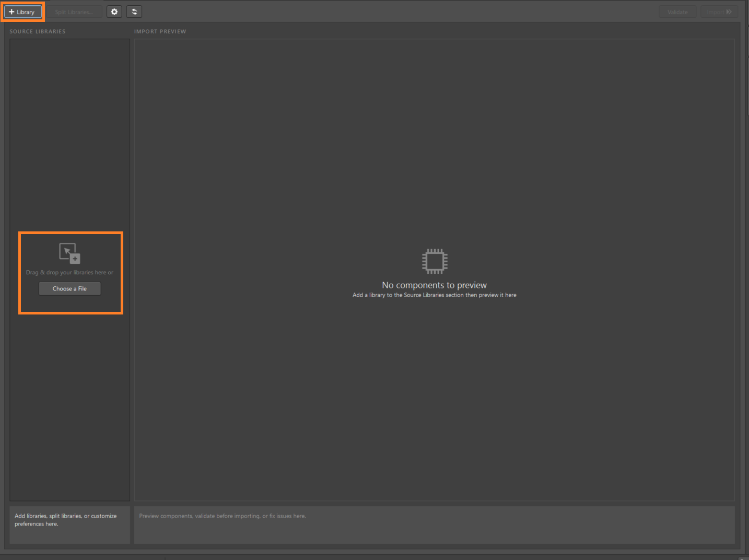The image size is (749, 560).
Task: Click the chip icon in the preview area
Action: [435, 261]
